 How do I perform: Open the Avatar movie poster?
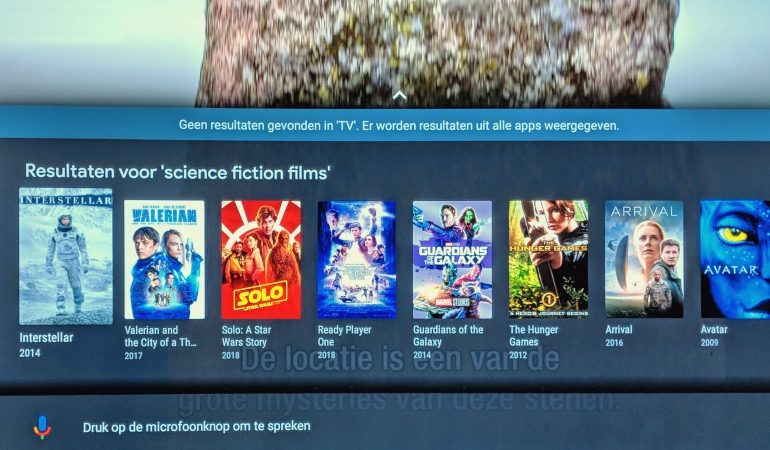pyautogui.click(x=735, y=258)
